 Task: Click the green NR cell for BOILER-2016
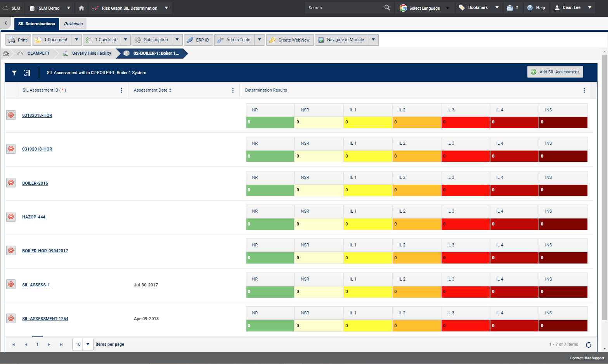click(270, 190)
